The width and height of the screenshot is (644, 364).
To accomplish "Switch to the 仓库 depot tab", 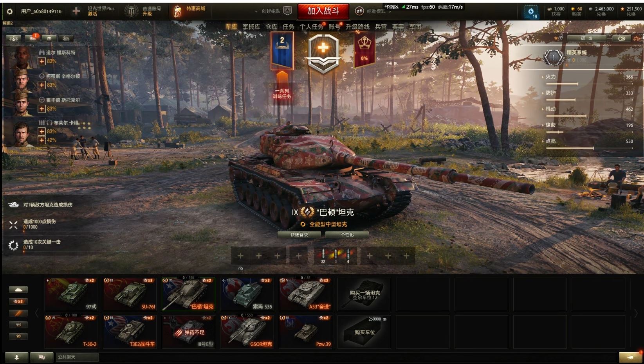I will (271, 27).
